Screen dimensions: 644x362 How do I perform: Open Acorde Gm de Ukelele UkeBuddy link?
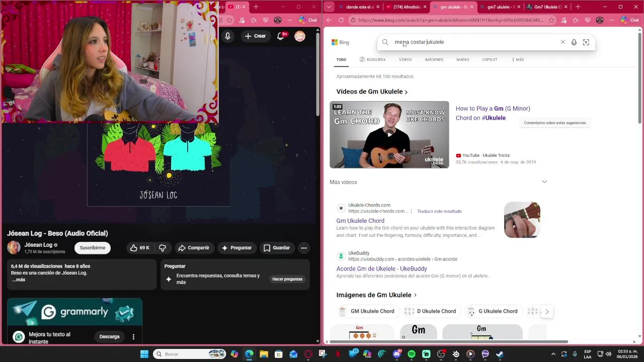coord(381,269)
